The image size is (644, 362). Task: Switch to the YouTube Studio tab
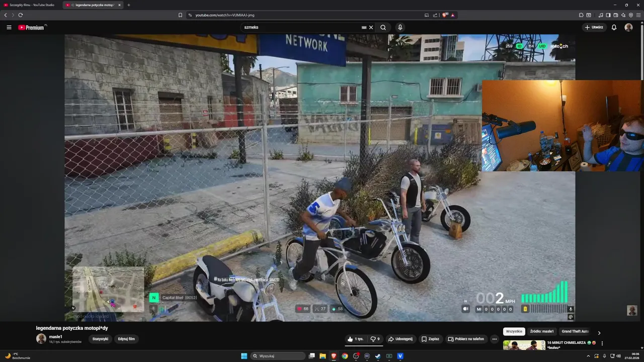[31, 5]
